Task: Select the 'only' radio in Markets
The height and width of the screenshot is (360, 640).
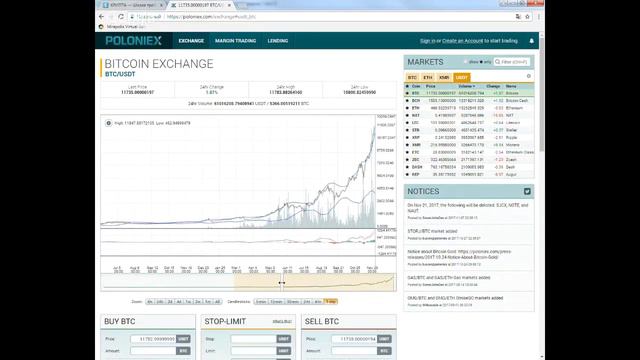Action: point(481,62)
